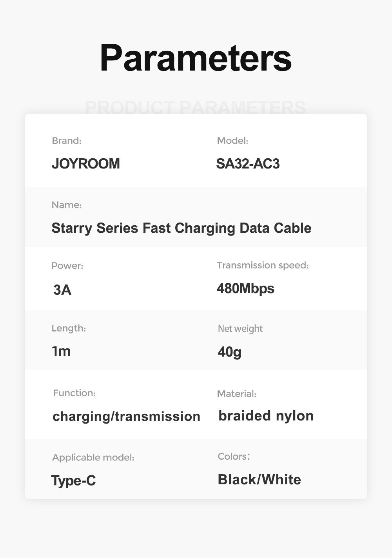Select the Type-C applicable model value
This screenshot has height=558, width=392.
pos(74,480)
